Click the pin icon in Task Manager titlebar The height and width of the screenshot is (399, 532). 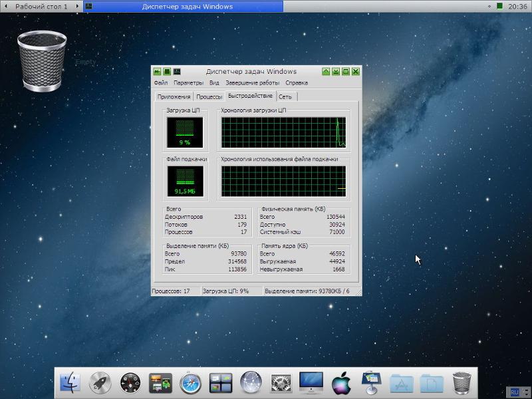(157, 72)
